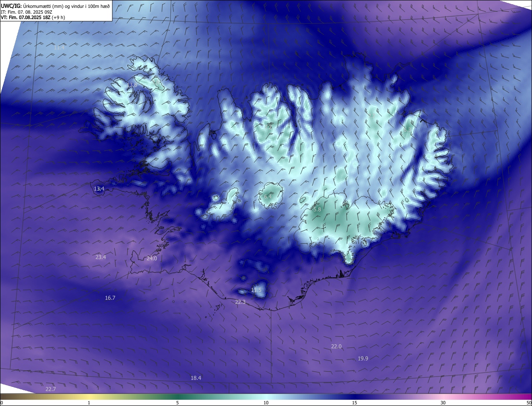The image size is (532, 406).
Task: Click the 50 tick on the color scale
Action: coord(529,403)
